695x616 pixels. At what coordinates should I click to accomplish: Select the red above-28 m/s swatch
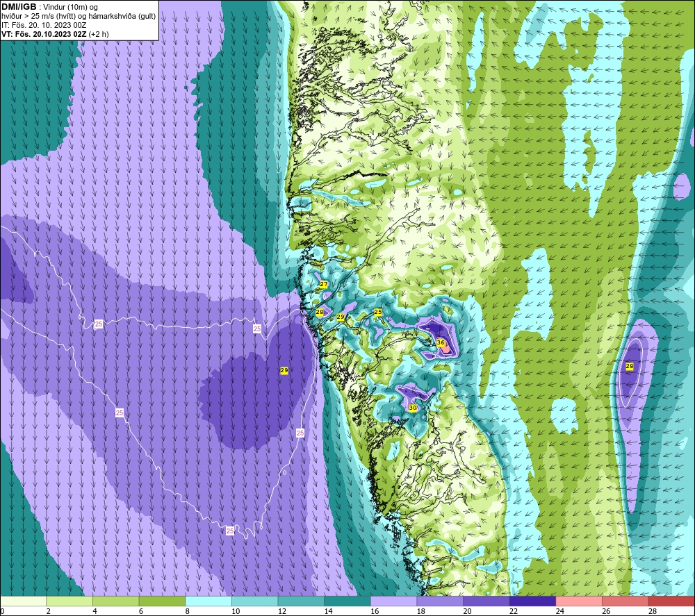(671, 601)
